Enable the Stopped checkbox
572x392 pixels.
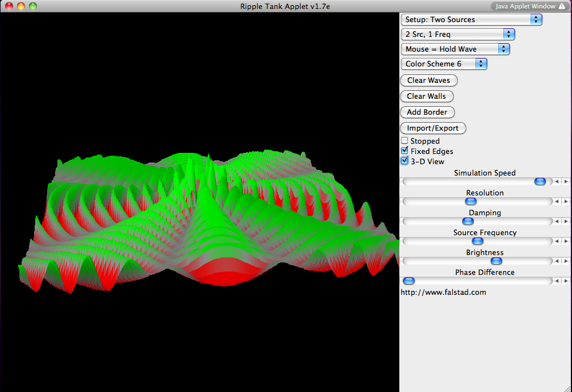point(404,141)
